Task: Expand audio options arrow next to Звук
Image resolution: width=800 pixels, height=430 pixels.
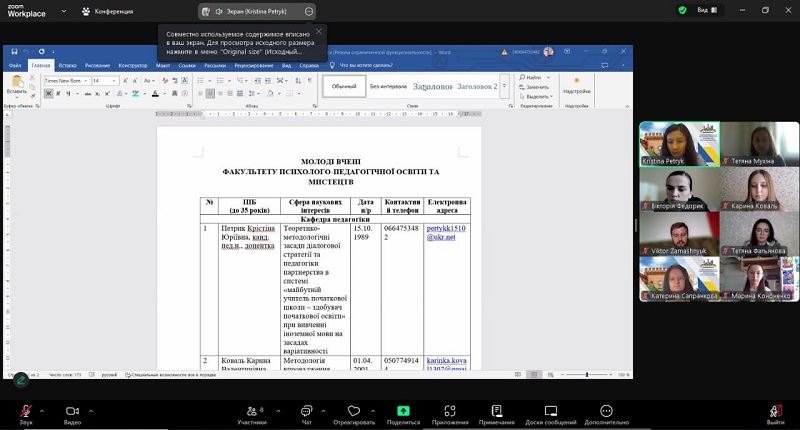Action: pyautogui.click(x=42, y=411)
